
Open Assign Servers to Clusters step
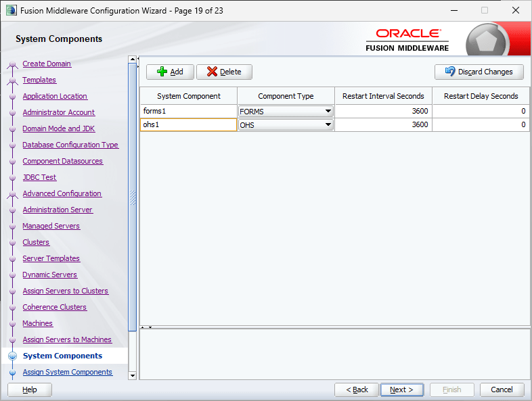66,291
